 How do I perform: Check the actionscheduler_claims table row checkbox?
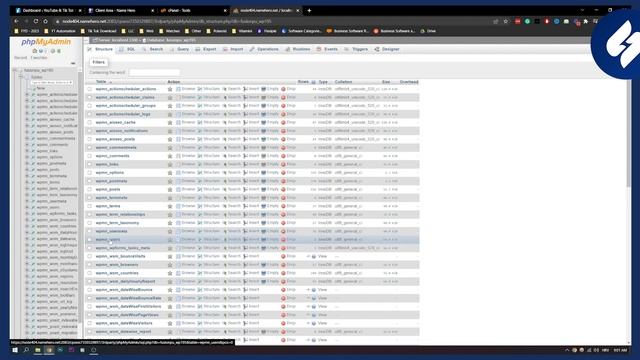tap(89, 97)
